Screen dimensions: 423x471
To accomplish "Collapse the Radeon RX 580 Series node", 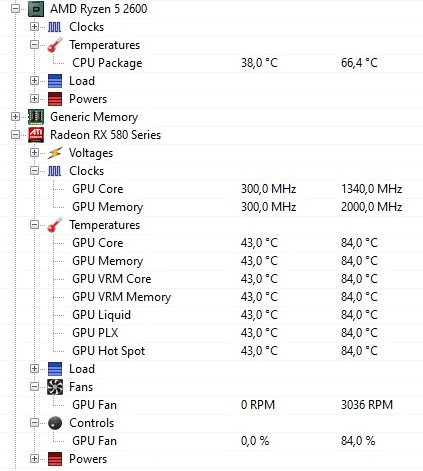I will click(x=15, y=135).
